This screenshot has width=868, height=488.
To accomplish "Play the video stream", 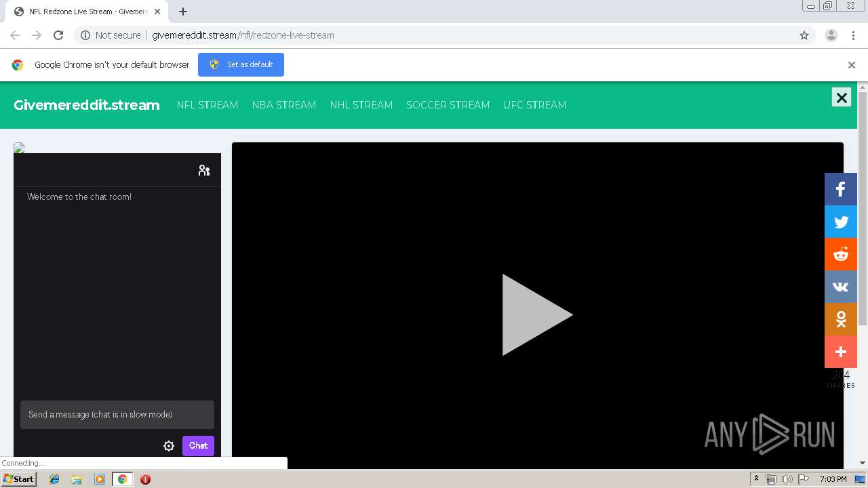I will click(537, 314).
